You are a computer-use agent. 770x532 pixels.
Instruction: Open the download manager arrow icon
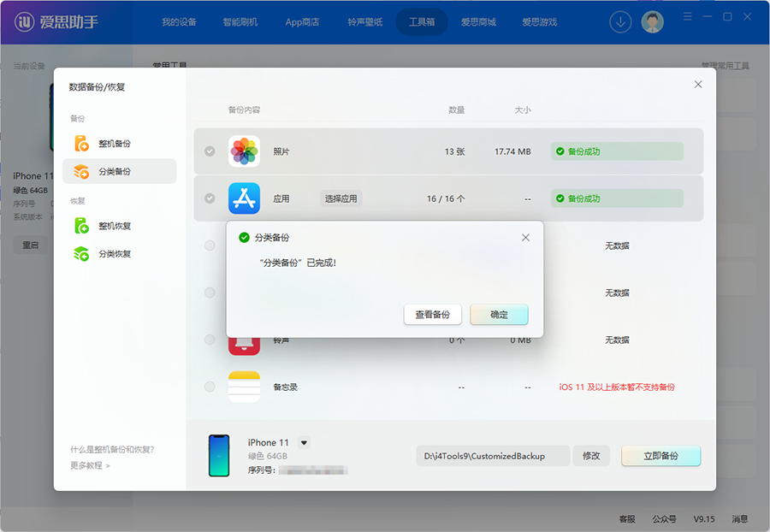(620, 22)
